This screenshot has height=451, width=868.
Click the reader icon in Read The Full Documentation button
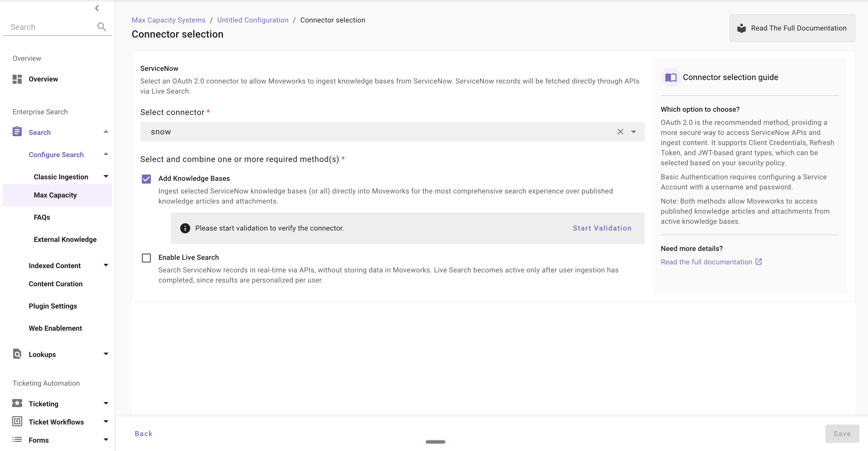tap(741, 28)
